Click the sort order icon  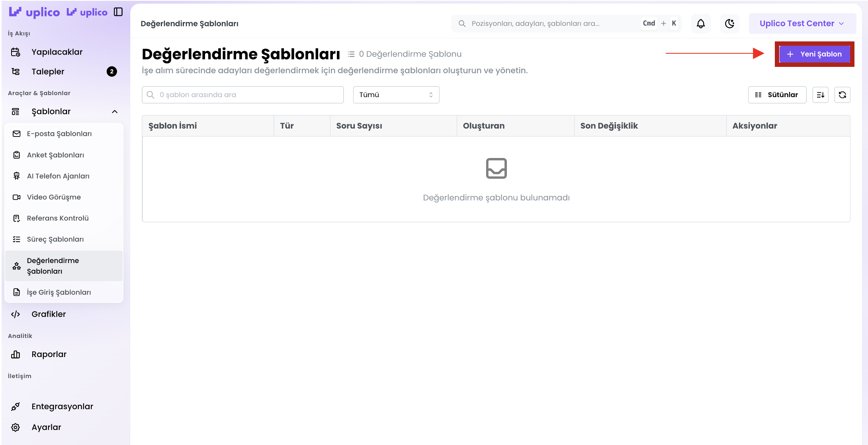click(820, 95)
